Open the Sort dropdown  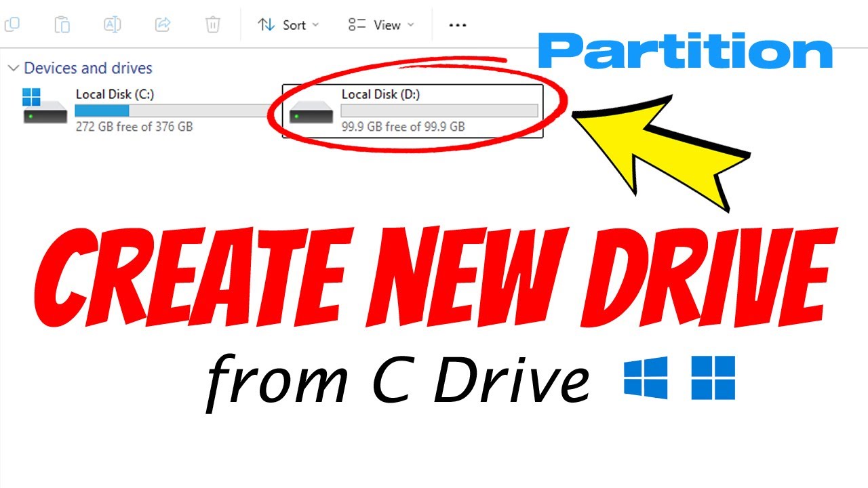tap(288, 25)
